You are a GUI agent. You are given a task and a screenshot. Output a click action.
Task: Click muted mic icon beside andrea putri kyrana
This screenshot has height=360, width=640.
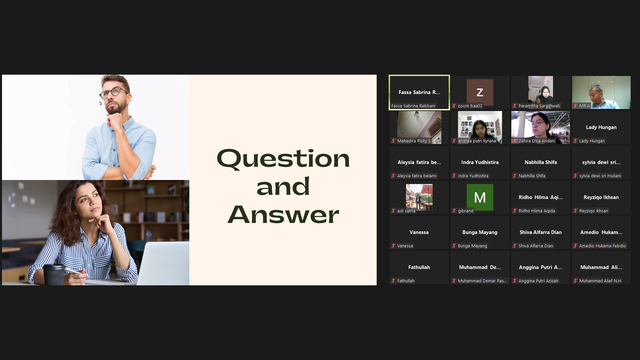tap(454, 141)
